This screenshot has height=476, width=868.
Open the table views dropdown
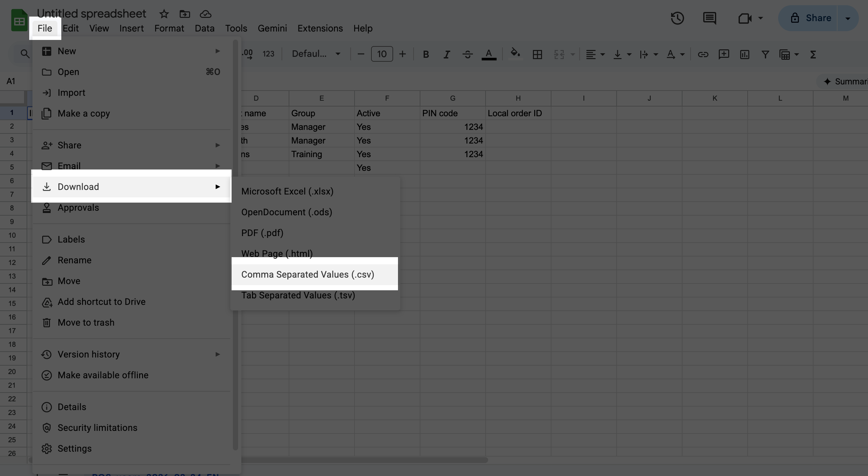789,54
